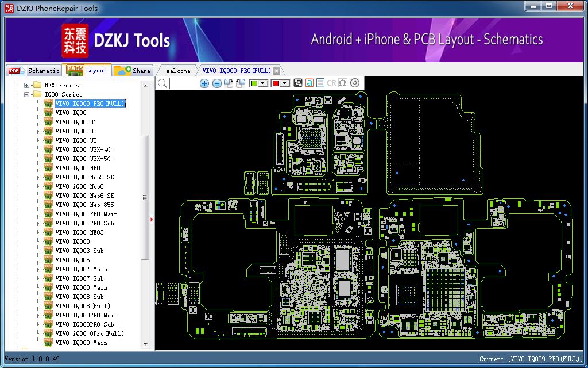Open VIVO IQOO3 Sub layout
The width and height of the screenshot is (588, 368).
(79, 251)
